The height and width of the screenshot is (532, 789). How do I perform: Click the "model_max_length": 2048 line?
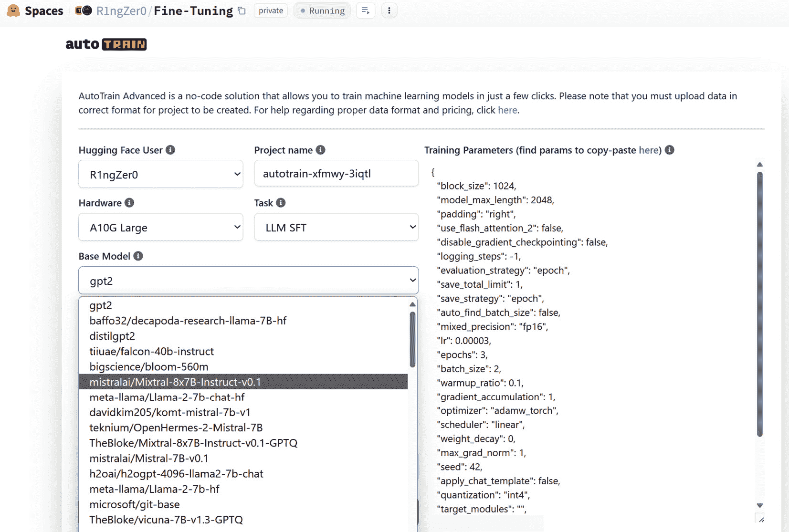click(495, 200)
